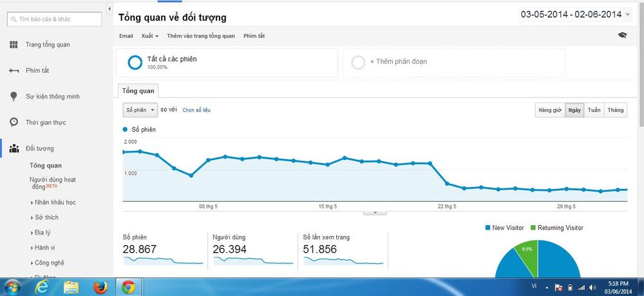Click the Người dùng sparkline thumbnail

(253, 261)
